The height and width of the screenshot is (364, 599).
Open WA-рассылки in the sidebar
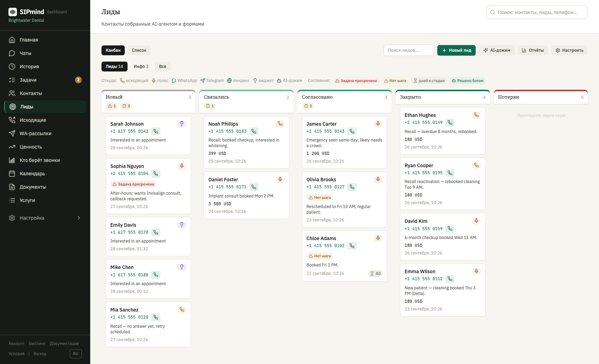(45, 133)
